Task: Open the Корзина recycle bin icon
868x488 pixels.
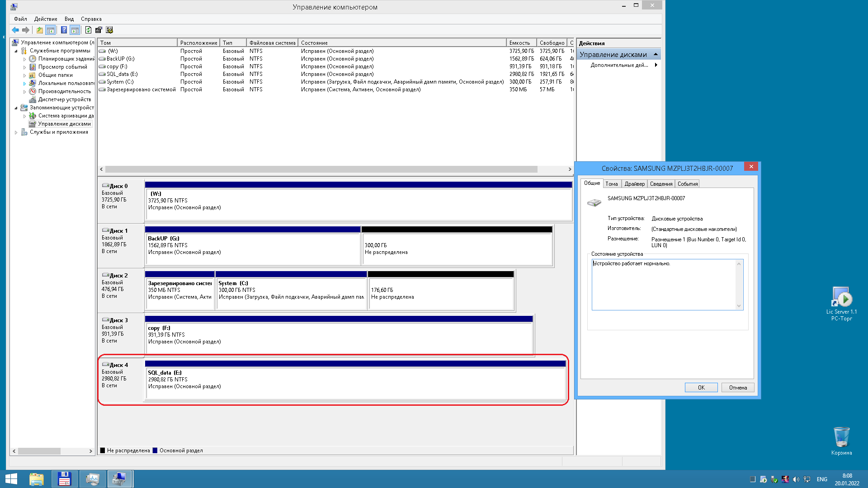Action: click(841, 441)
